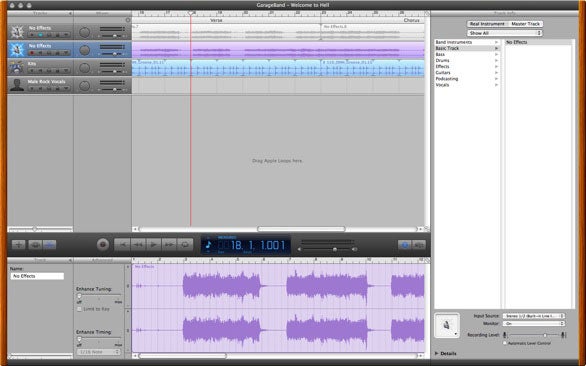Screen dimensions: 586x366
Task: Open the 1/16 Note timing dropdown
Action: coord(99,352)
